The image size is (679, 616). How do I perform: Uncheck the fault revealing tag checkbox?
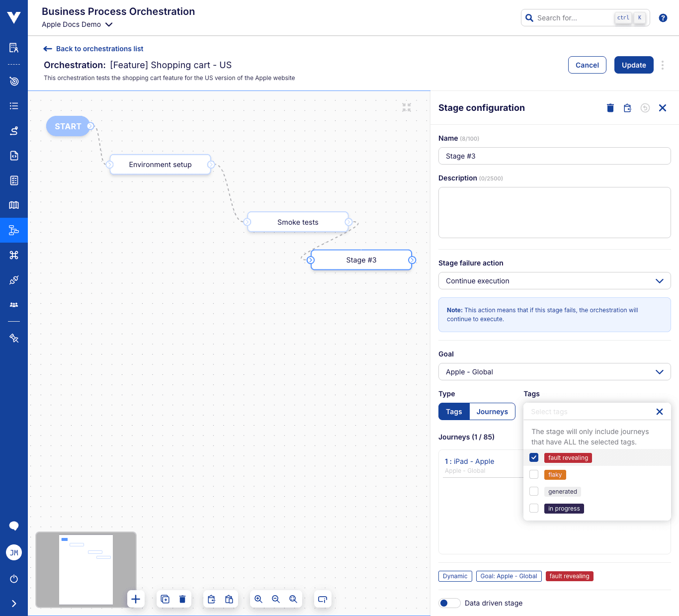(534, 457)
